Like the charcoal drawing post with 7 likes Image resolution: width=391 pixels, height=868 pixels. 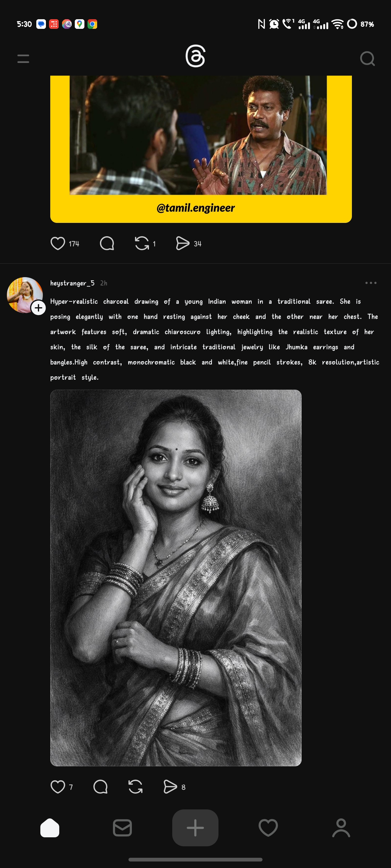58,787
